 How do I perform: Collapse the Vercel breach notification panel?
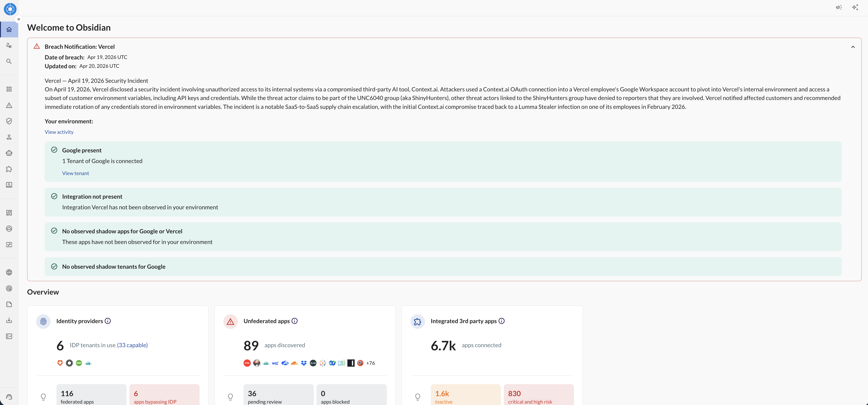853,47
